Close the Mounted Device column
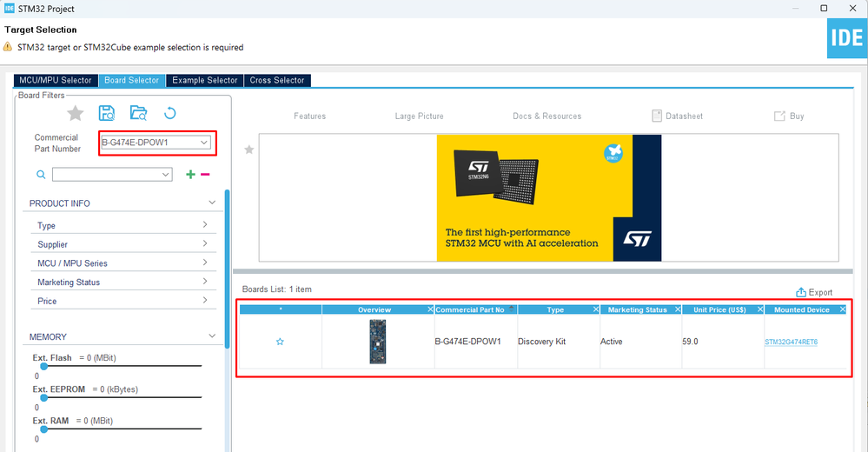868x452 pixels. pos(843,309)
